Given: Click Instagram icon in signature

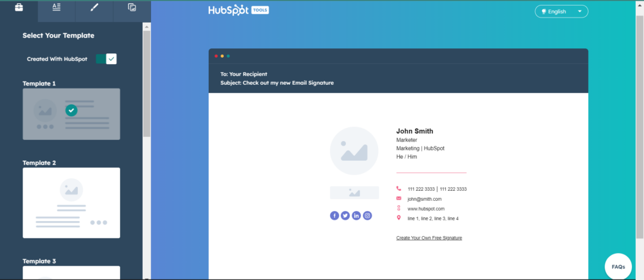Looking at the screenshot, I should pyautogui.click(x=367, y=215).
